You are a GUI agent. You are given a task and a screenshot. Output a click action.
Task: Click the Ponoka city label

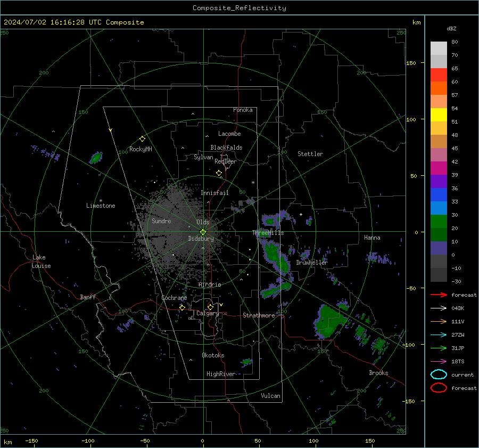tap(243, 110)
